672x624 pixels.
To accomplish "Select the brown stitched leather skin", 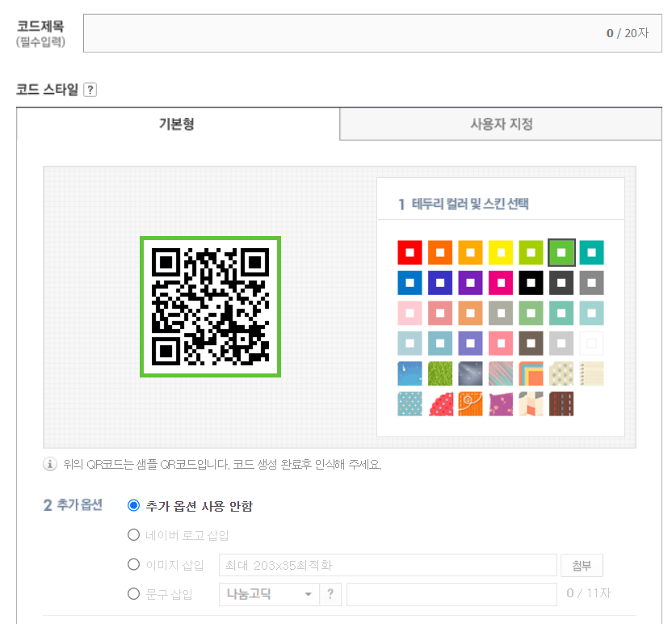I will [x=561, y=404].
